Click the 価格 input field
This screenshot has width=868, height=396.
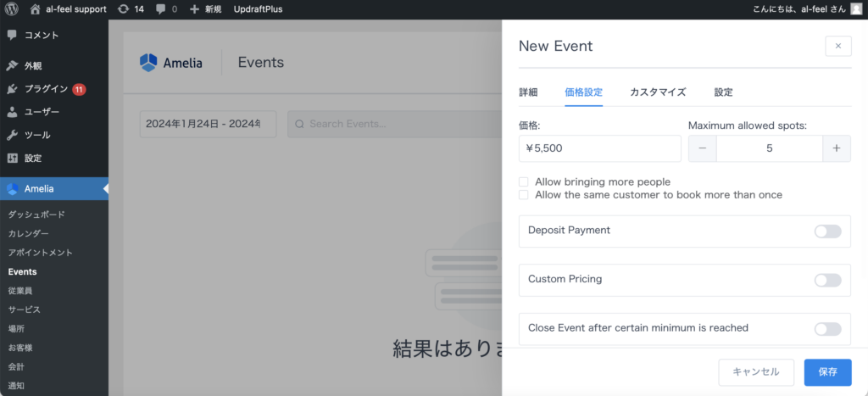[x=599, y=148]
